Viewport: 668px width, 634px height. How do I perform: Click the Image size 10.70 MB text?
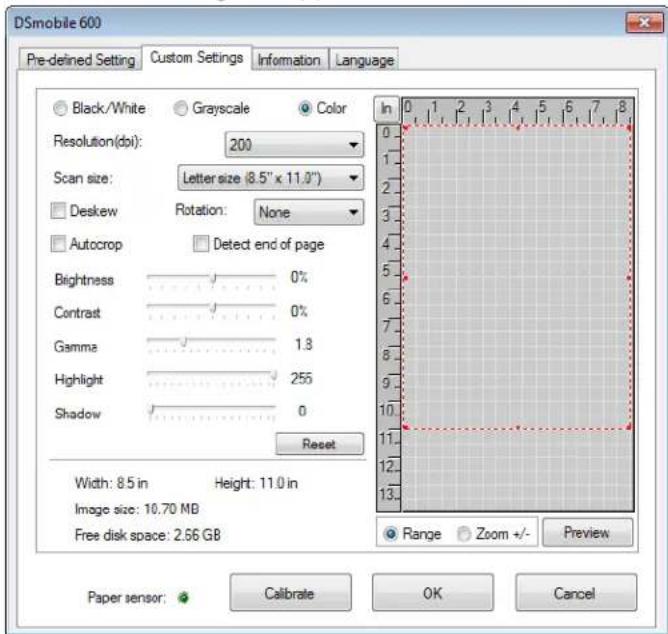coord(137,509)
